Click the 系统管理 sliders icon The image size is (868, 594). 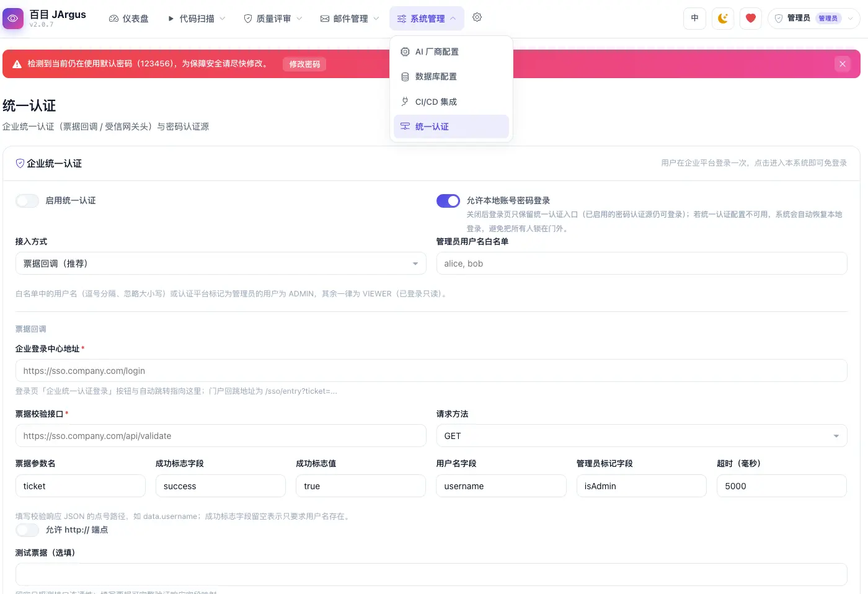point(402,19)
